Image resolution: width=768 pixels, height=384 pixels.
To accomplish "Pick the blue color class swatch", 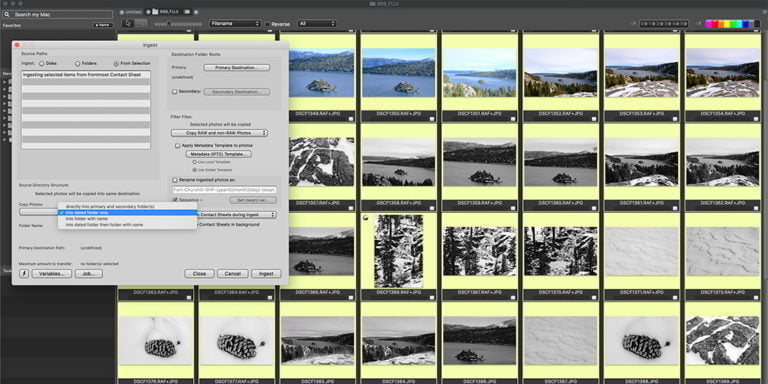I will (x=745, y=24).
